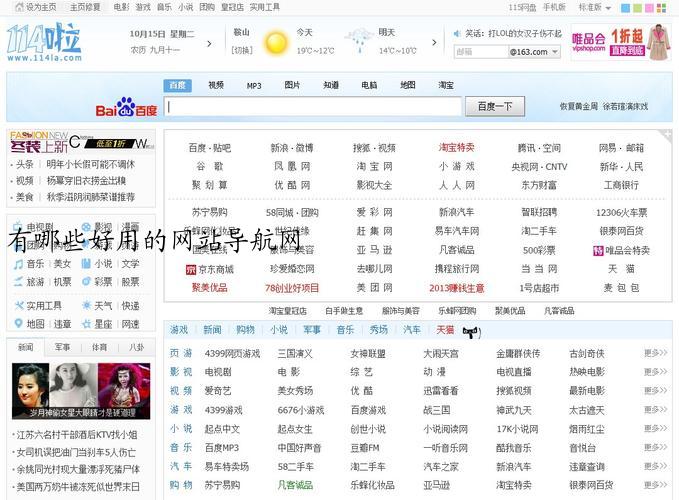Click the home icon beside 设为主页

tap(19, 7)
